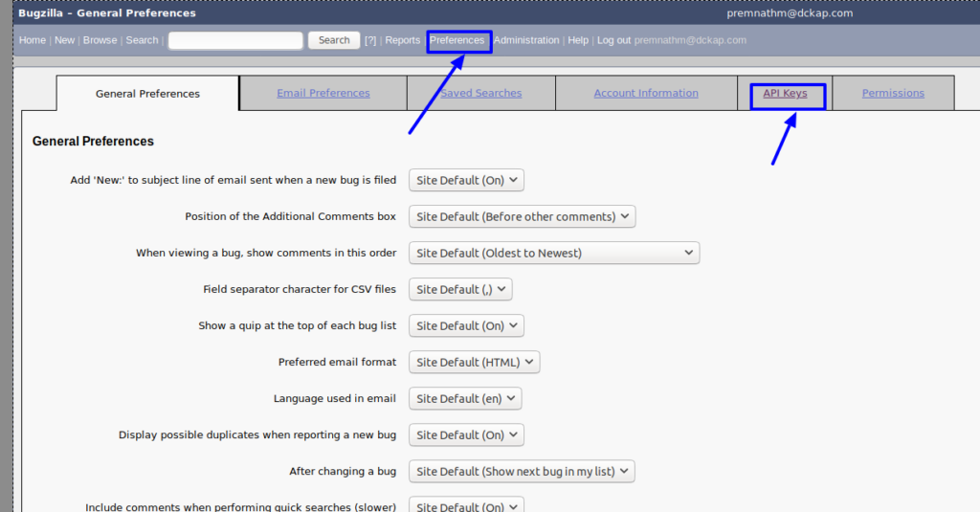Click the New bug link
This screenshot has height=512, width=980.
(64, 40)
